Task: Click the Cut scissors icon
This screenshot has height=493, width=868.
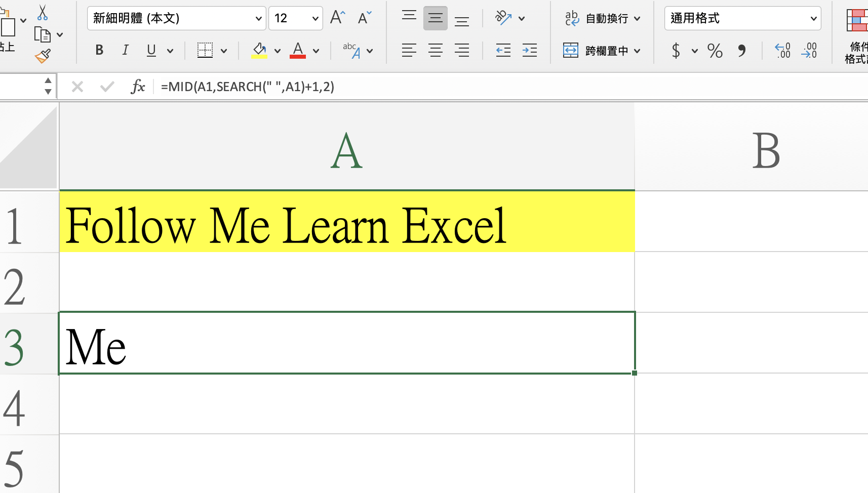Action: 43,13
